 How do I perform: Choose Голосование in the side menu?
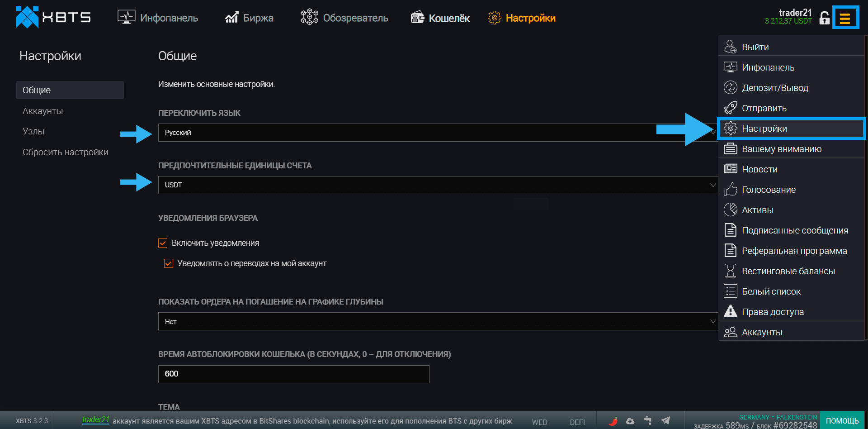tap(769, 190)
